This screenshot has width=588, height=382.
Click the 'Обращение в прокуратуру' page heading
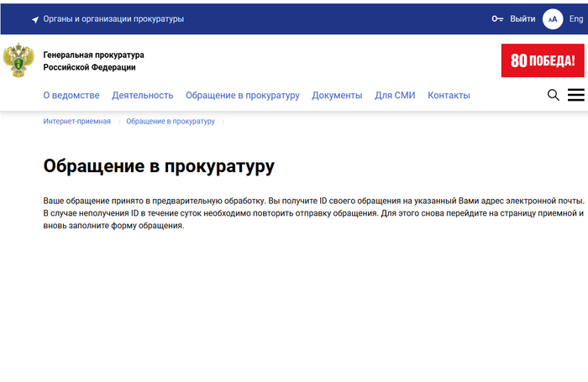click(x=159, y=166)
